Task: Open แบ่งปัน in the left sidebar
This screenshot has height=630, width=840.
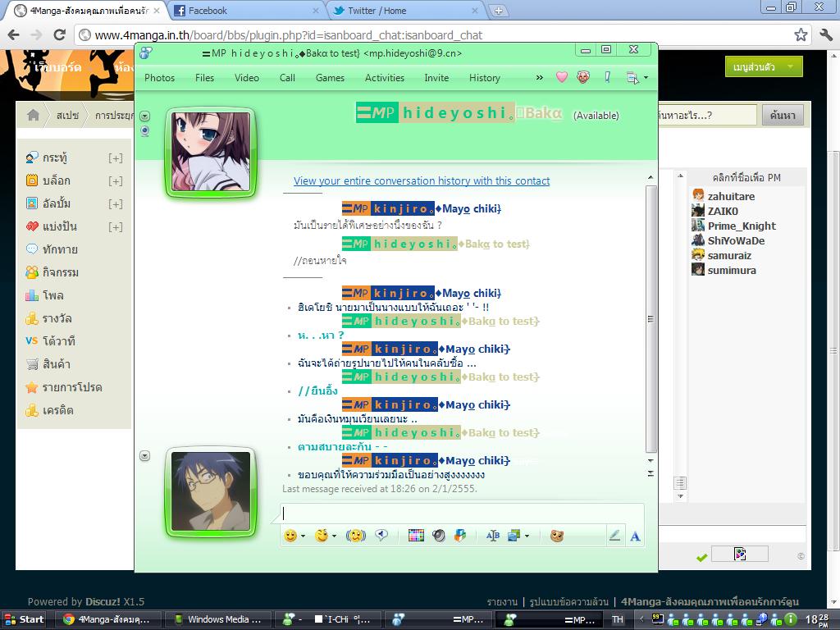Action: pos(59,226)
